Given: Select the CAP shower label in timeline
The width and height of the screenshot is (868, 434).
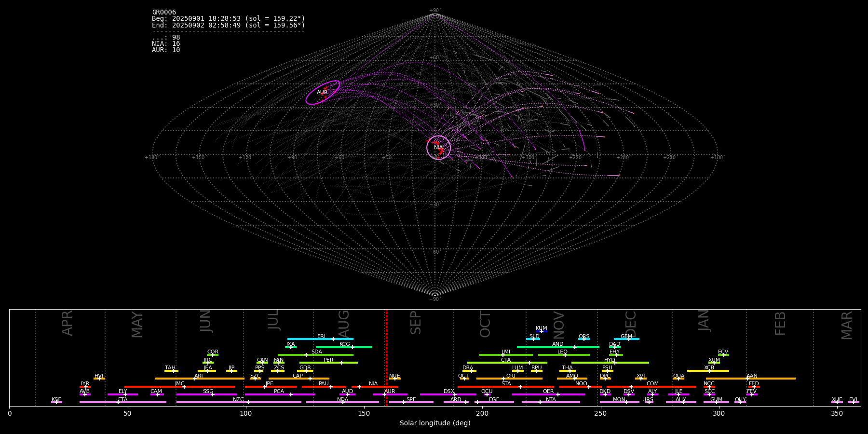Looking at the screenshot, I should (298, 376).
